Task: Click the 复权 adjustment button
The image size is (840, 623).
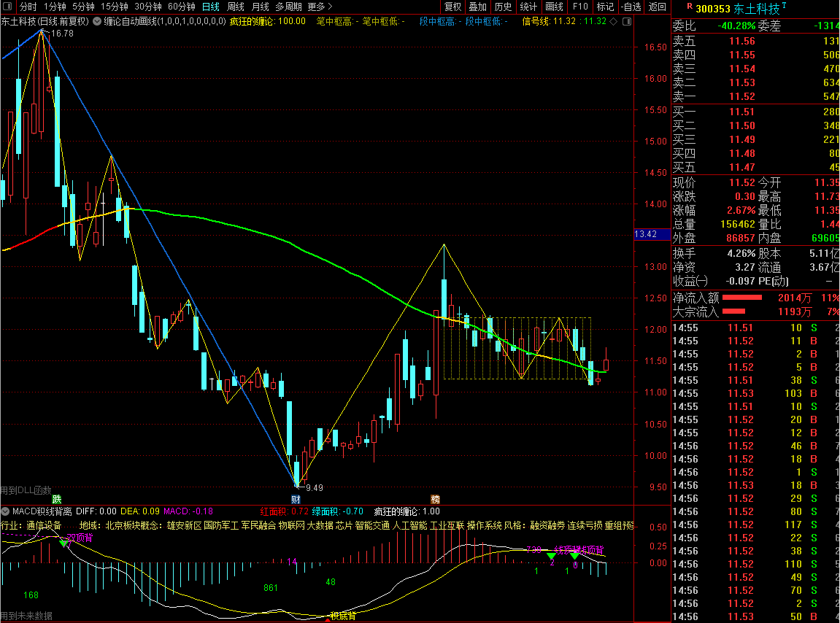Action: point(452,7)
